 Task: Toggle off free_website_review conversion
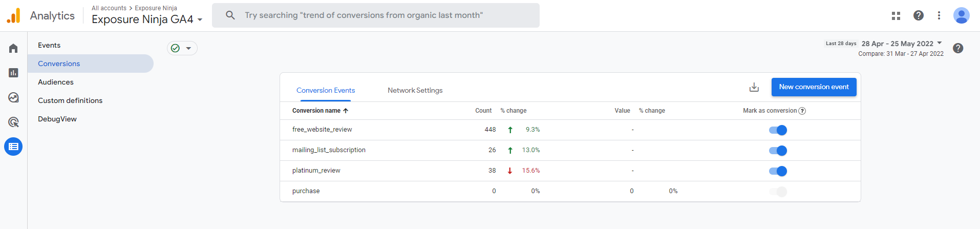(x=778, y=130)
